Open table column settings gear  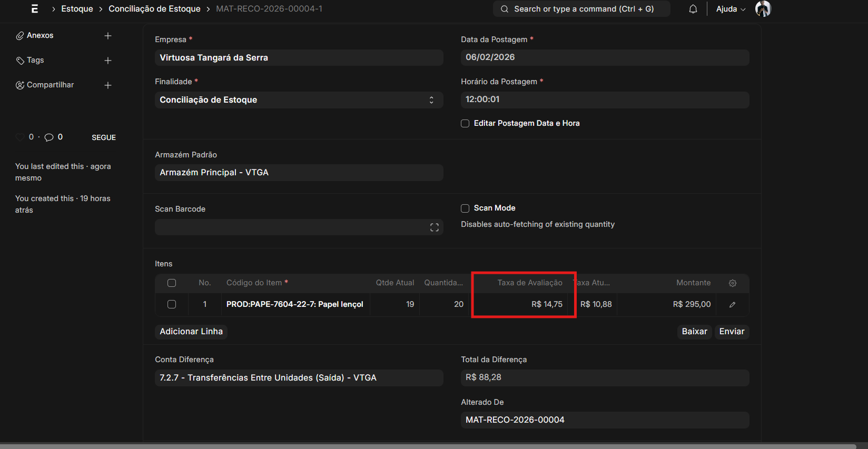click(732, 283)
